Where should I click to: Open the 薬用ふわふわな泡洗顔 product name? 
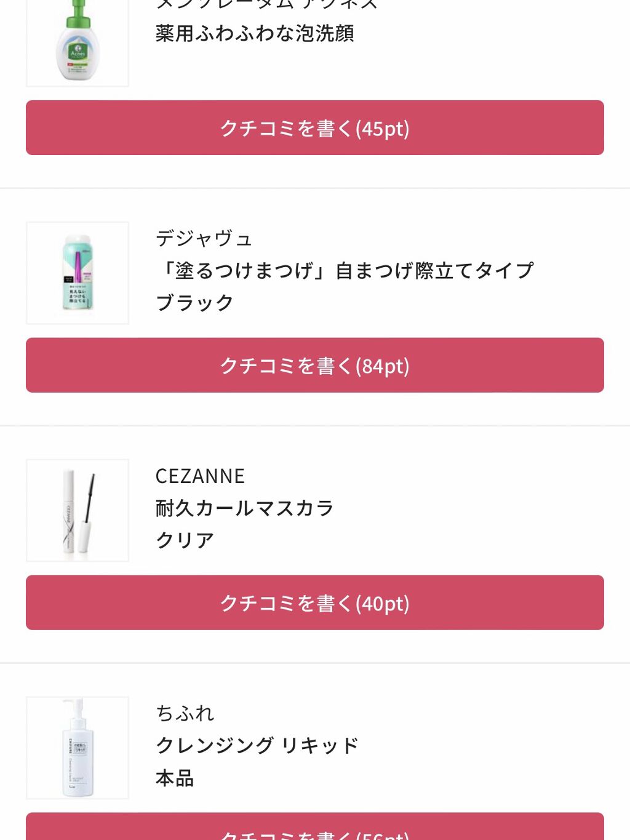[255, 33]
